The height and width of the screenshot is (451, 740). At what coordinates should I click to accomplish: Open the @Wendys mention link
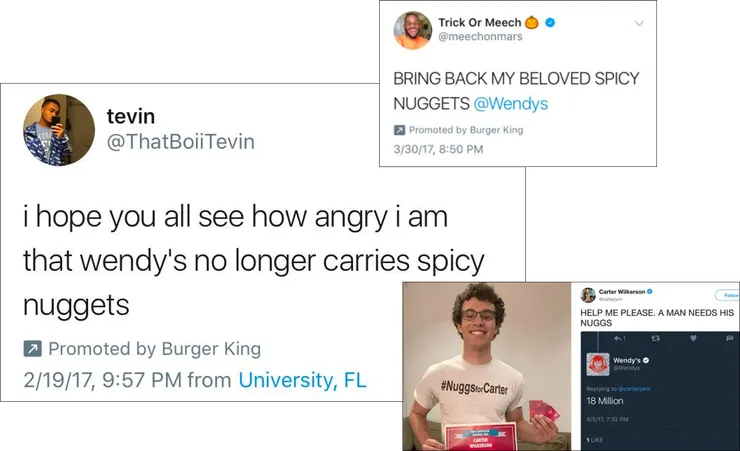tap(511, 103)
